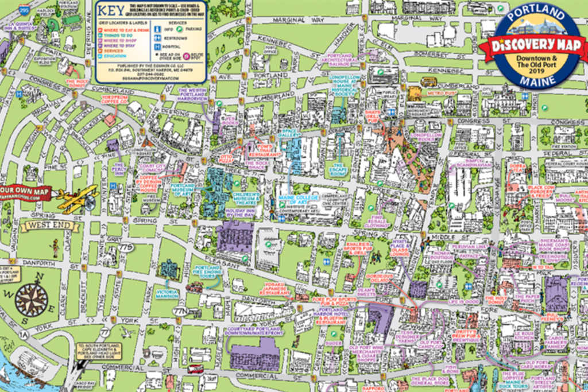Click the Shays Grill Pub label
588x392 pixels.
373,117
